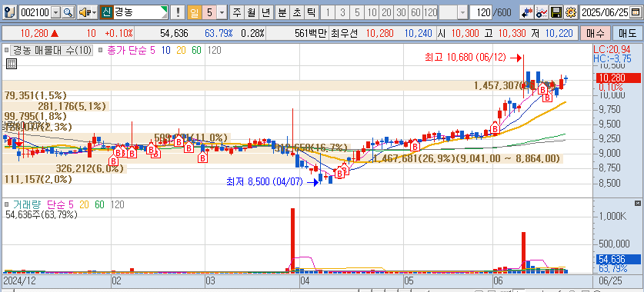Click the exclamation mark info button
The width and height of the screenshot is (644, 292).
(x=178, y=13)
